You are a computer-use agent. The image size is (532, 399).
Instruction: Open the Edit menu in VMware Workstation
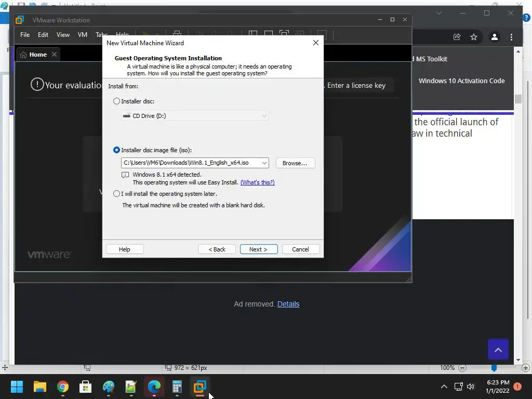coord(43,35)
